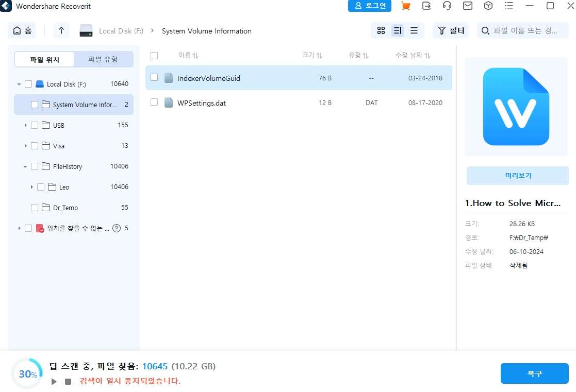
Task: Click the help icon beside unlocated files
Action: tap(117, 228)
